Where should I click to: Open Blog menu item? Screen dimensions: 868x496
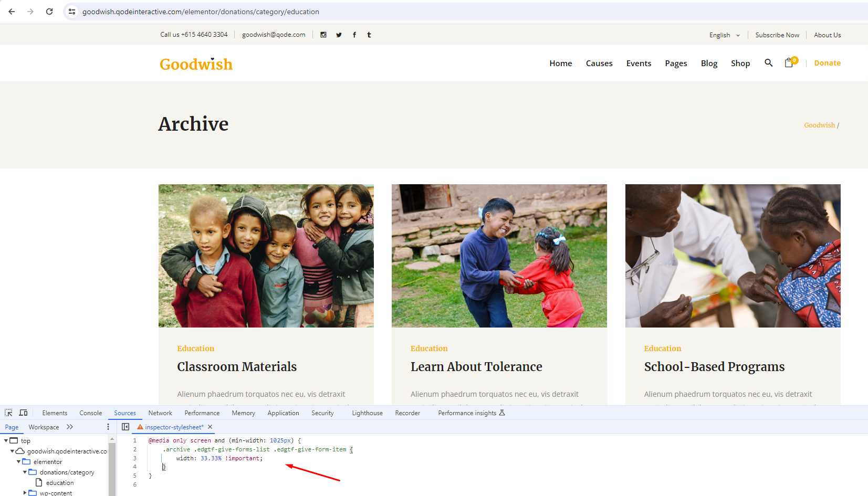click(709, 64)
